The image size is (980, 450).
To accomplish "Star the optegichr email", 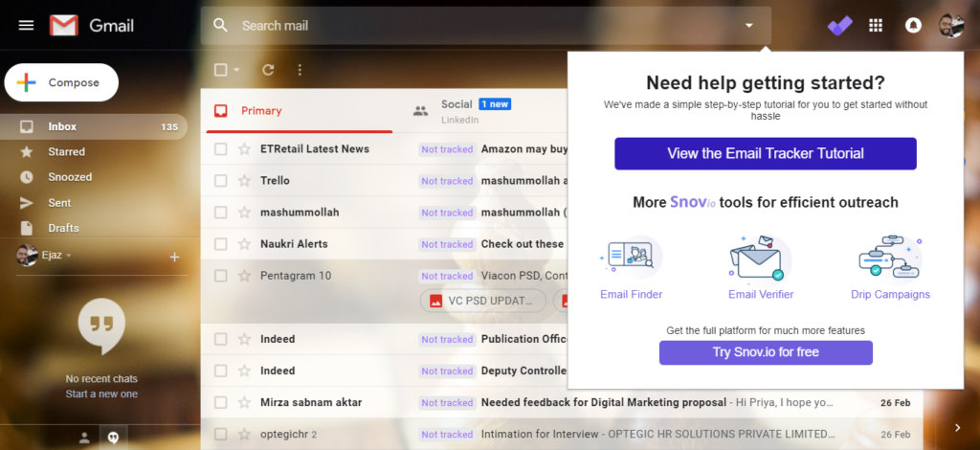I will 244,435.
